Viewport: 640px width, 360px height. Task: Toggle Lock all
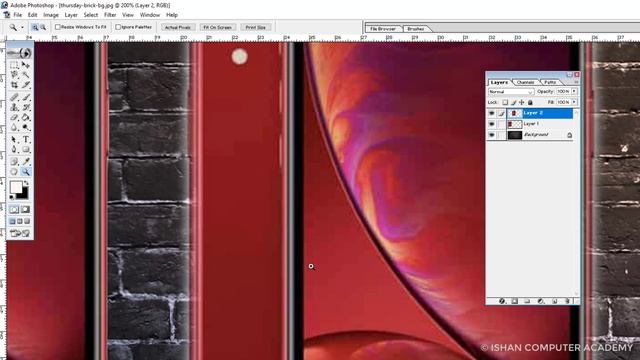point(530,102)
